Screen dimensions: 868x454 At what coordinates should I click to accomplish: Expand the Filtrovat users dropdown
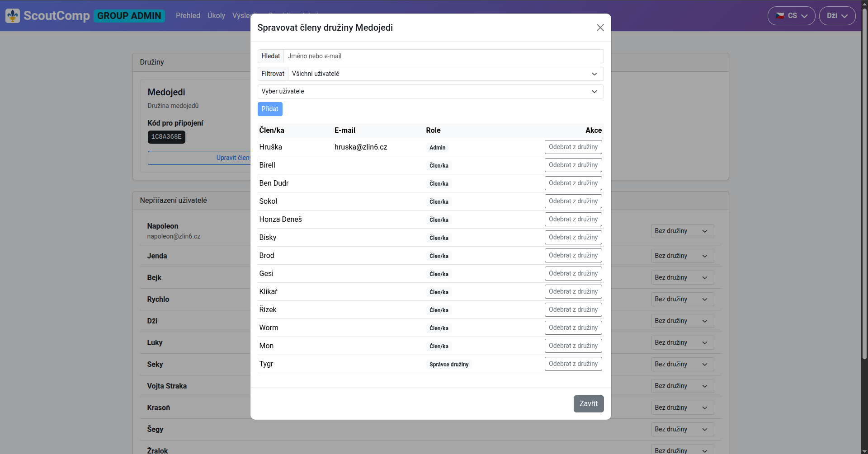445,74
